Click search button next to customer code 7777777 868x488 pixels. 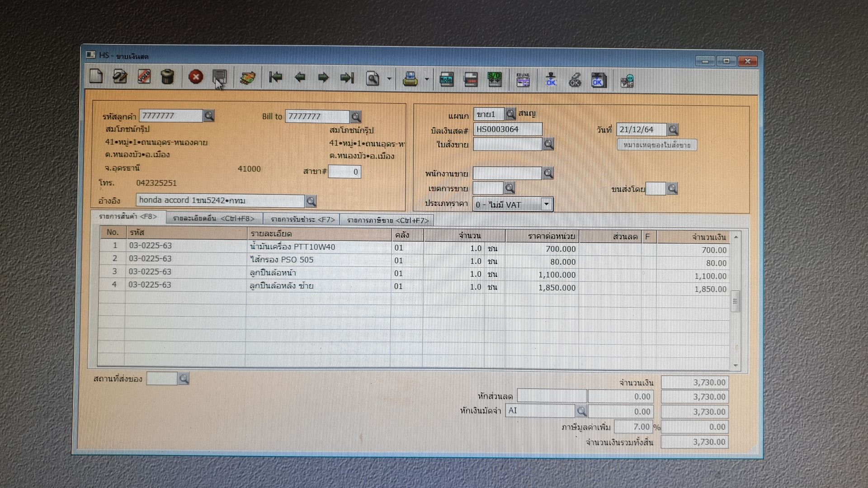point(209,116)
